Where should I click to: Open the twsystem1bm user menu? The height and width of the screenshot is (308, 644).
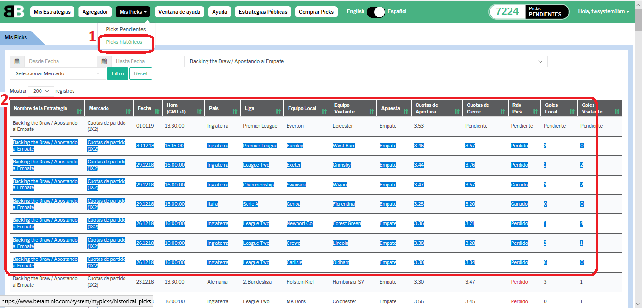coord(603,12)
